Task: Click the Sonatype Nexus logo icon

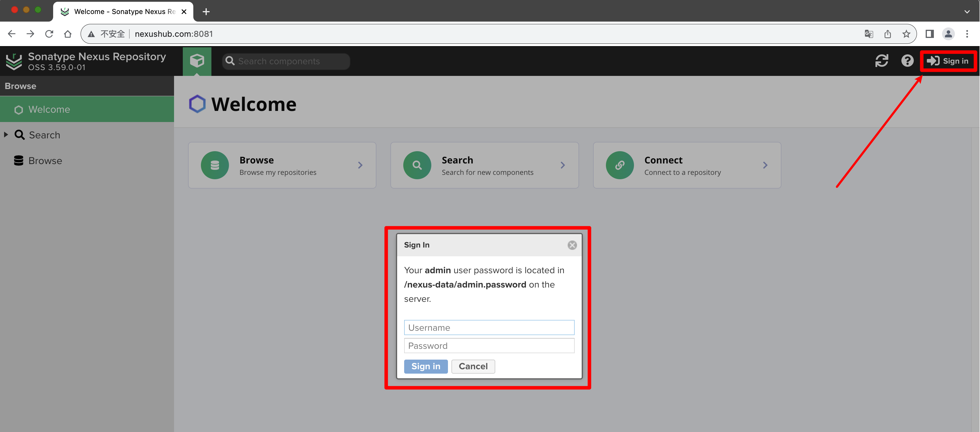Action: click(14, 61)
